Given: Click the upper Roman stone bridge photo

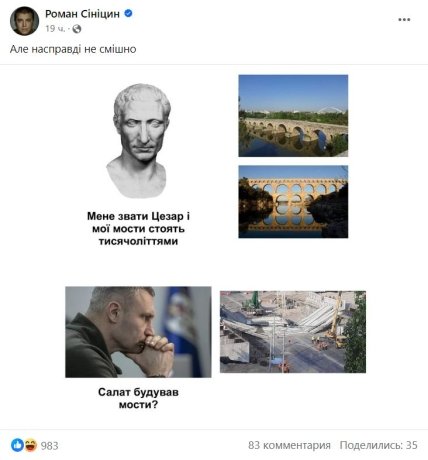Looking at the screenshot, I should 293,116.
